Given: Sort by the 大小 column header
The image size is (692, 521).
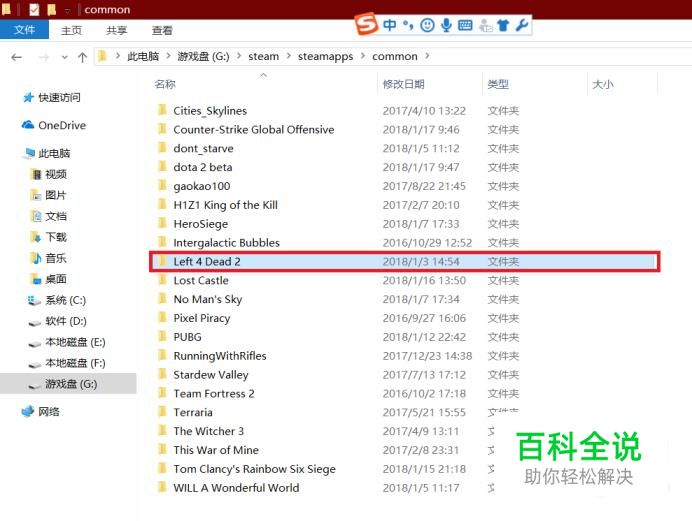Looking at the screenshot, I should point(603,84).
